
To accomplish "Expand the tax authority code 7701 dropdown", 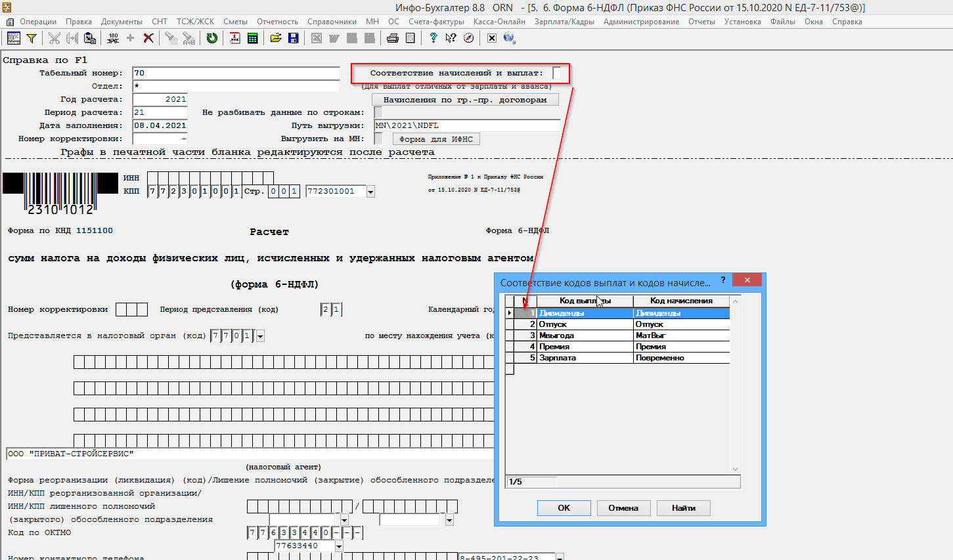I will pos(260,336).
